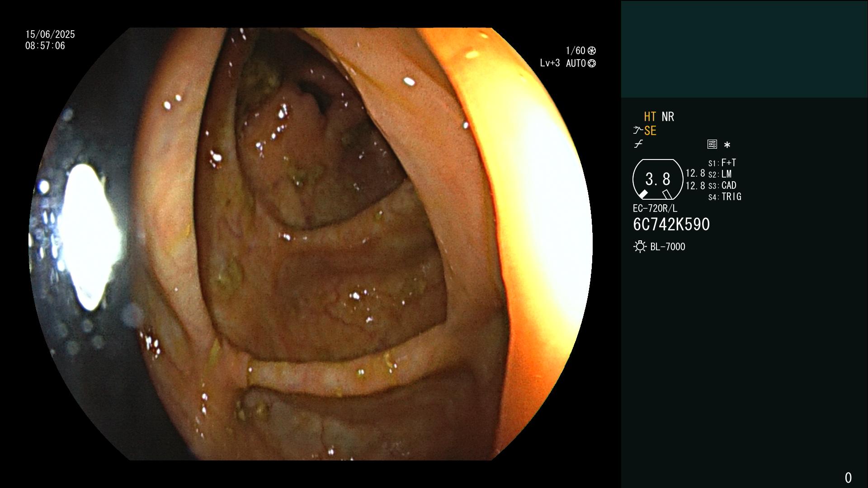Click the tone curve icon below SE
868x488 pixels.
pos(638,144)
